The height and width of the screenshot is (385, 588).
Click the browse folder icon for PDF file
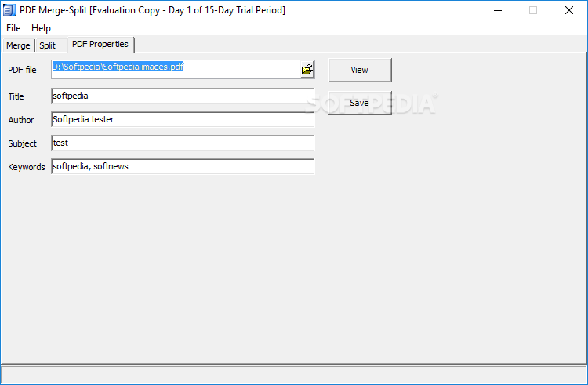pos(307,70)
